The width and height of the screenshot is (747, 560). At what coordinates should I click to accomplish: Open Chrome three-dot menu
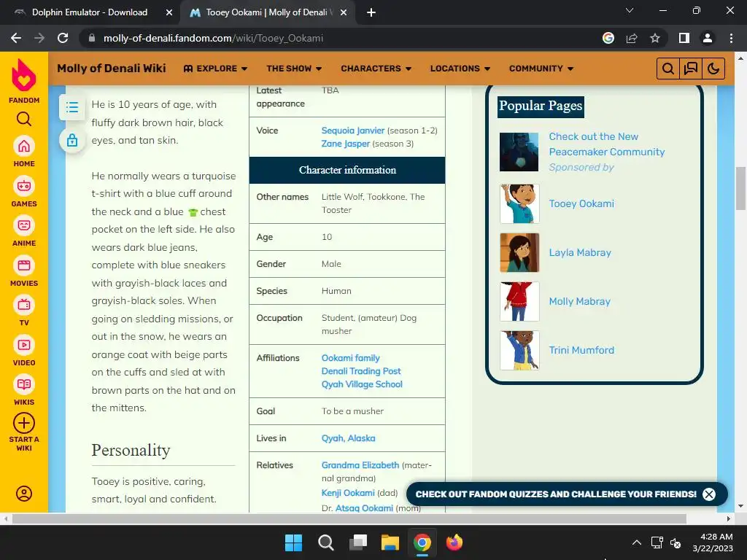[x=731, y=38]
